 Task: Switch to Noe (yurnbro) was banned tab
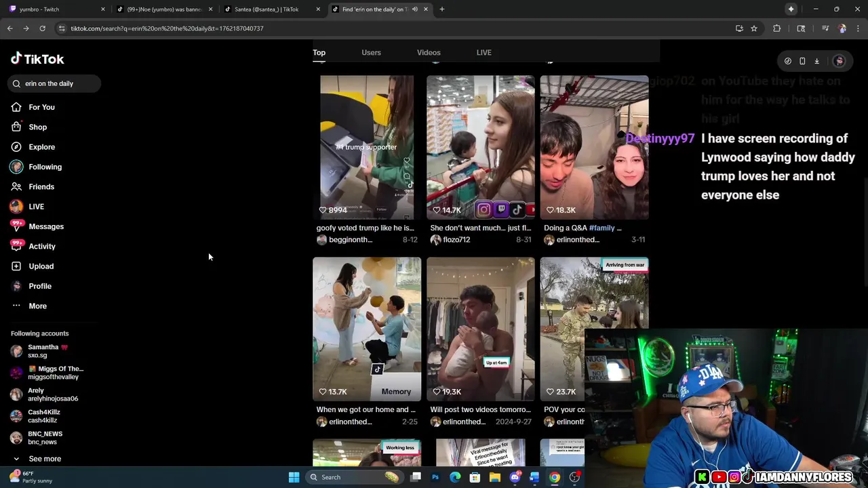pos(164,9)
